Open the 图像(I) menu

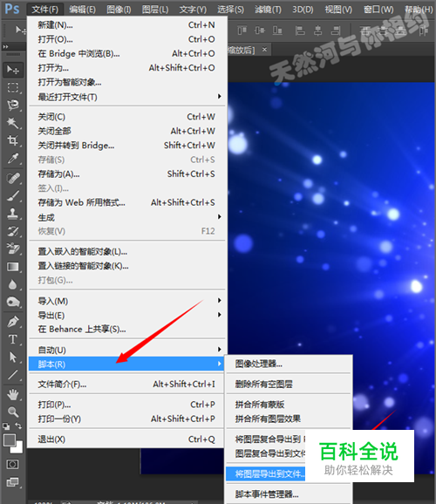coord(119,10)
